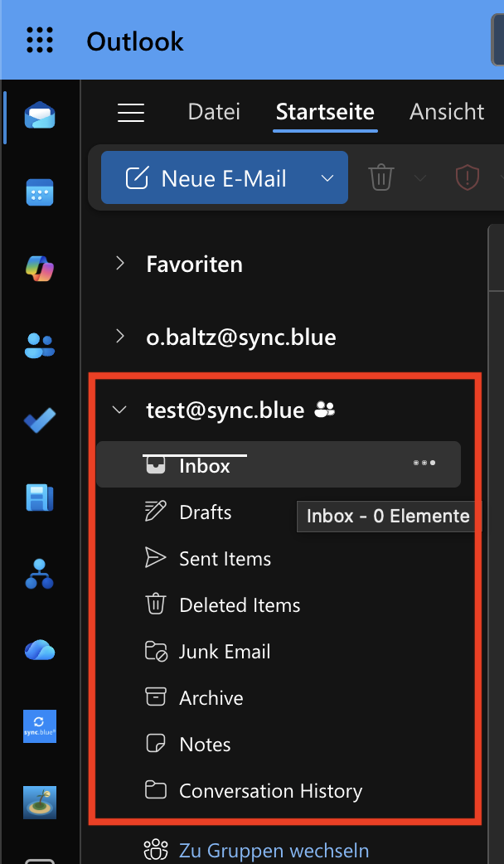Open the Neue E-Mail dropdown arrow
This screenshot has height=864, width=504.
327,178
